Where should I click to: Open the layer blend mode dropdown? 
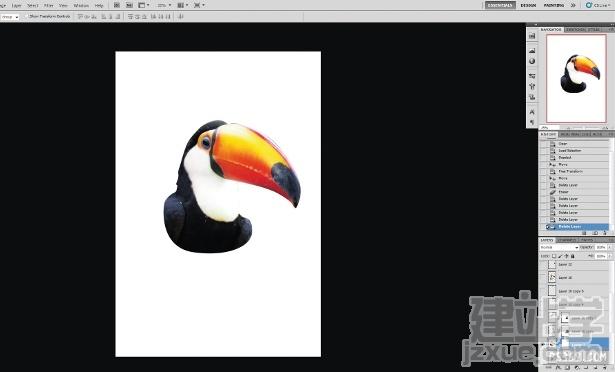point(559,247)
